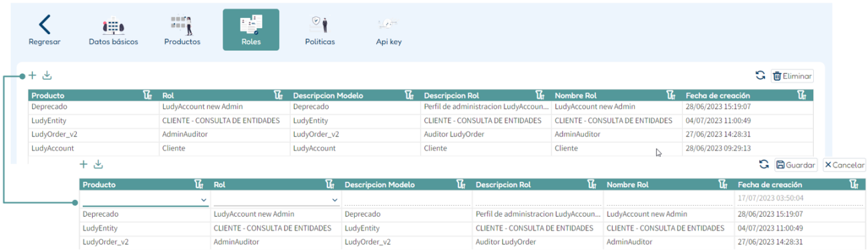Screen dimensions: 868x250
Task: Click the upper download/export icon
Action: (47, 75)
